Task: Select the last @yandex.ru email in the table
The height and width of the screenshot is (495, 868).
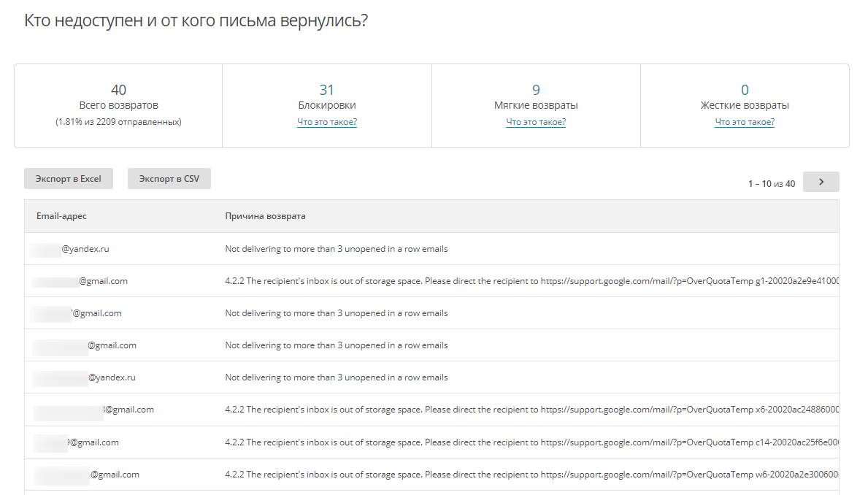Action: [x=111, y=377]
